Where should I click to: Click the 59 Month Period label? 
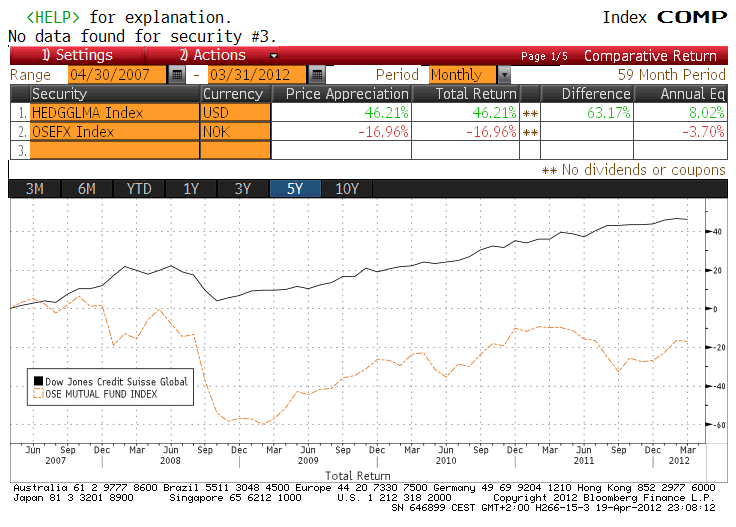[672, 75]
